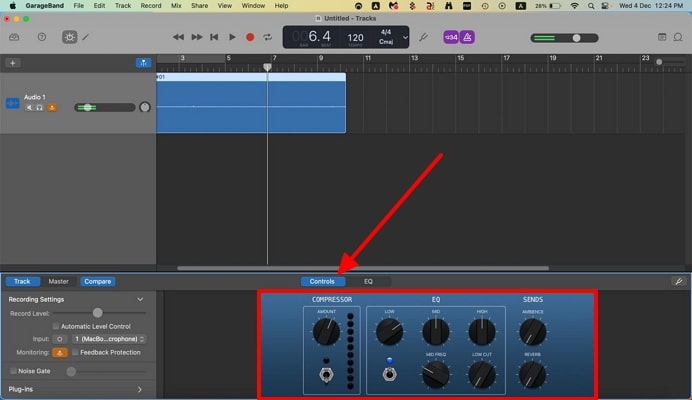
Task: Solo the Audio 1 track with headphones
Action: pyautogui.click(x=40, y=107)
